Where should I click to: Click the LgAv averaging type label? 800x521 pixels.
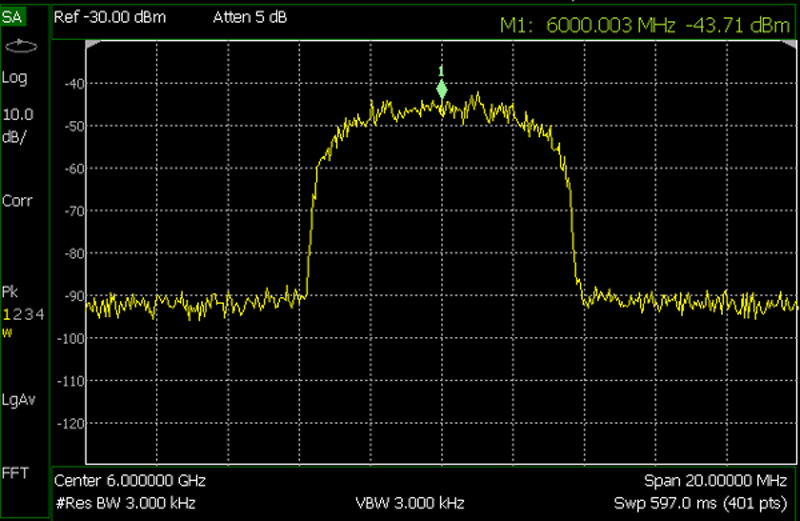tap(19, 400)
